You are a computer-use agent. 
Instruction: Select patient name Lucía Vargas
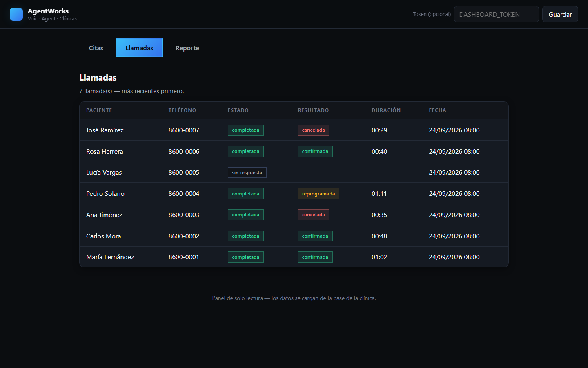click(x=104, y=172)
